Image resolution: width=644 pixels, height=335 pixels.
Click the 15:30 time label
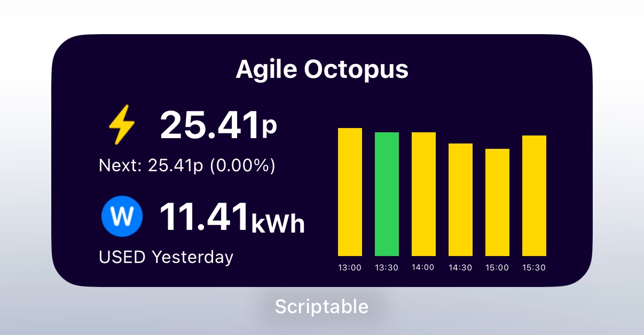coord(534,268)
